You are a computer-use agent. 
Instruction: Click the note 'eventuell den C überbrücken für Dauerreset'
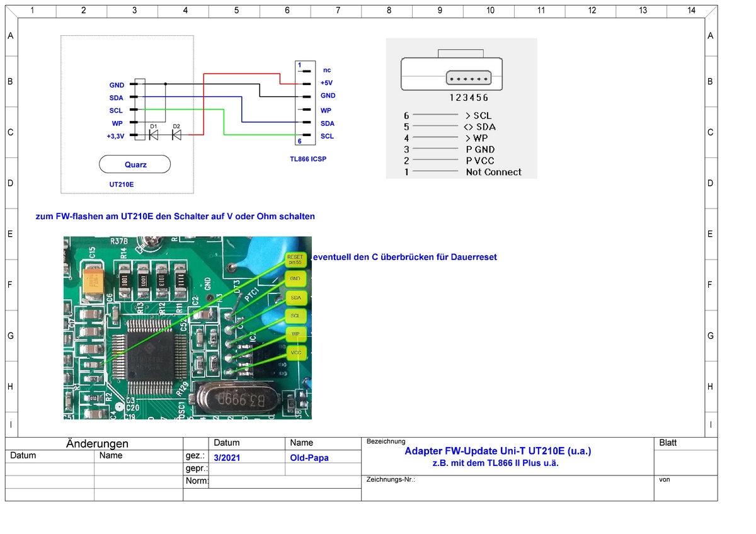(x=405, y=257)
